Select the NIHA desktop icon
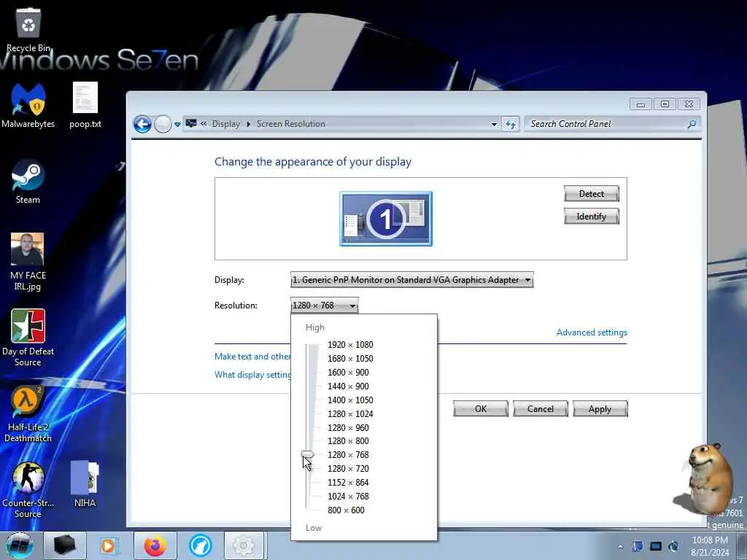747x560 pixels. (x=85, y=484)
